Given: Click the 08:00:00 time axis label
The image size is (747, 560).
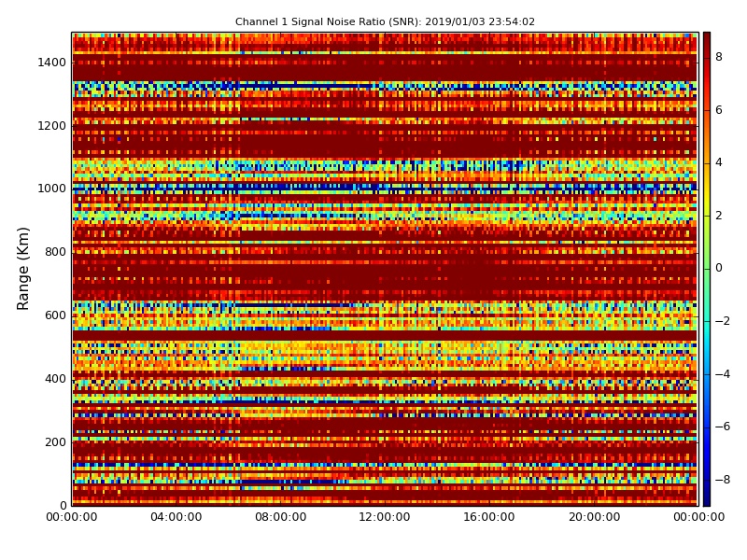Looking at the screenshot, I should pos(281,517).
